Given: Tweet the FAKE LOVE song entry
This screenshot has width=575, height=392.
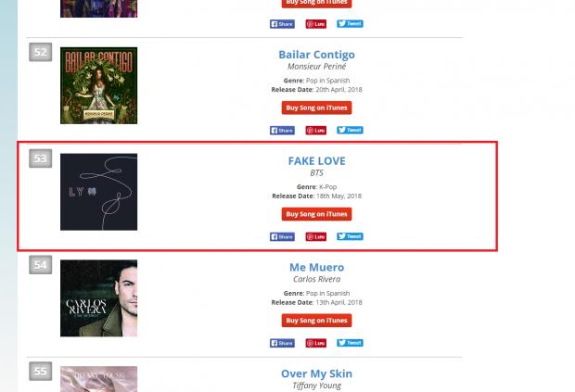Looking at the screenshot, I should point(350,236).
